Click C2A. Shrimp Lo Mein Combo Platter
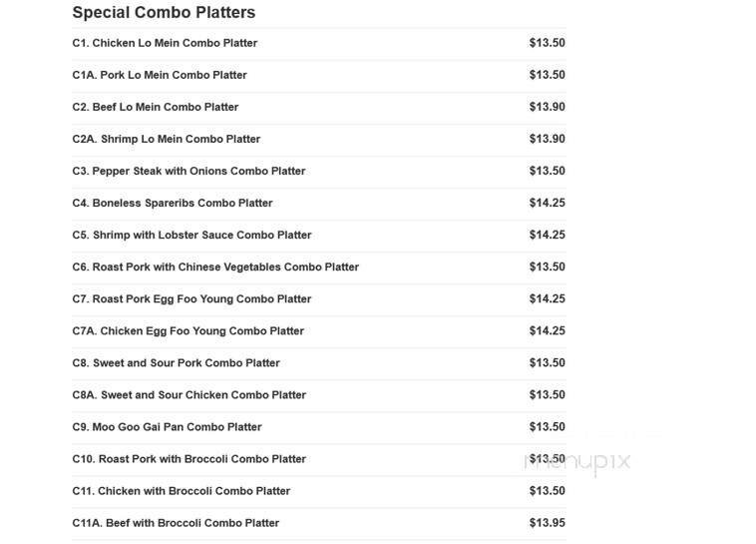Screen dimensions: 756x544 [166, 139]
